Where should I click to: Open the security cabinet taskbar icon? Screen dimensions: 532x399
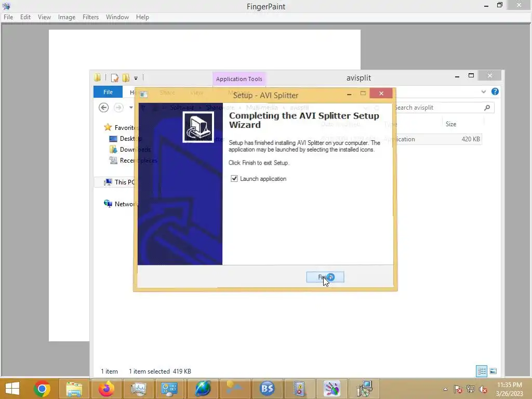coord(299,389)
